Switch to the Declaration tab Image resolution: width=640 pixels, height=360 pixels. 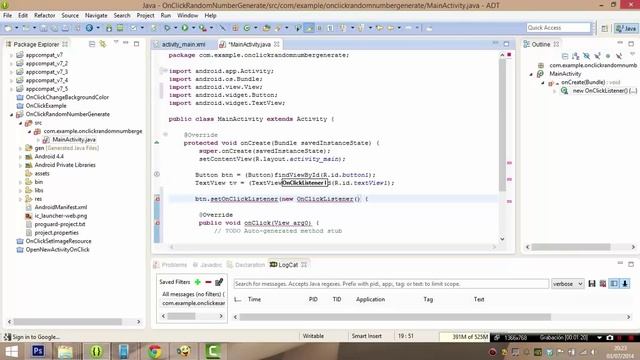246,265
